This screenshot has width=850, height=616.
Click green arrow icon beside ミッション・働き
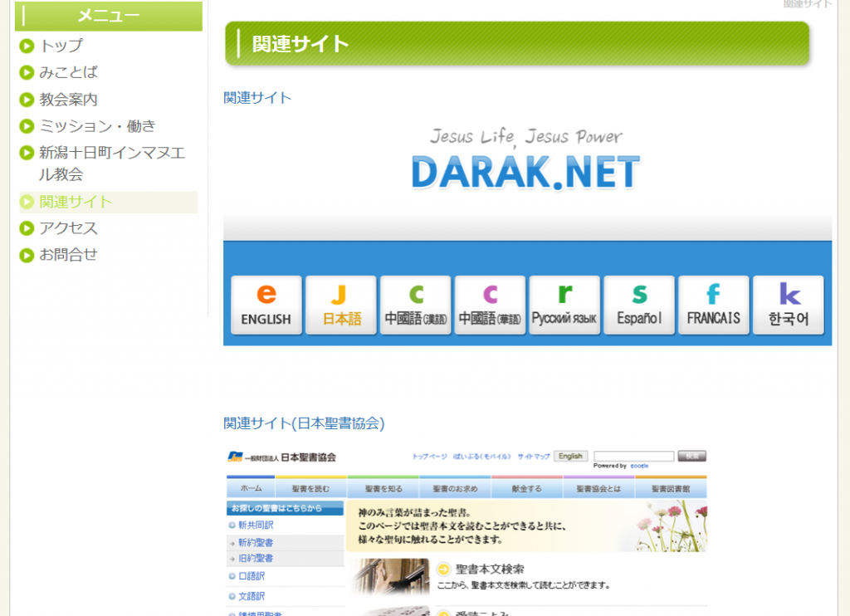(27, 126)
